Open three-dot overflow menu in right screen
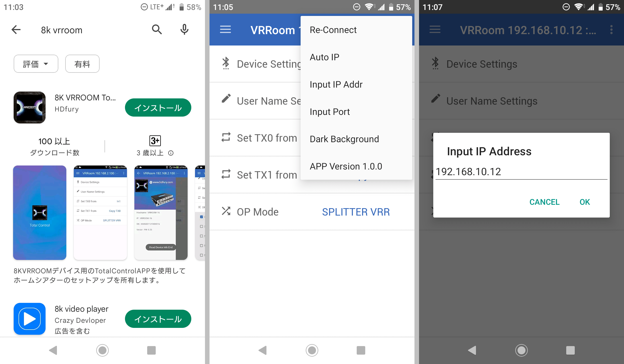Viewport: 624px width, 364px height. pos(611,30)
